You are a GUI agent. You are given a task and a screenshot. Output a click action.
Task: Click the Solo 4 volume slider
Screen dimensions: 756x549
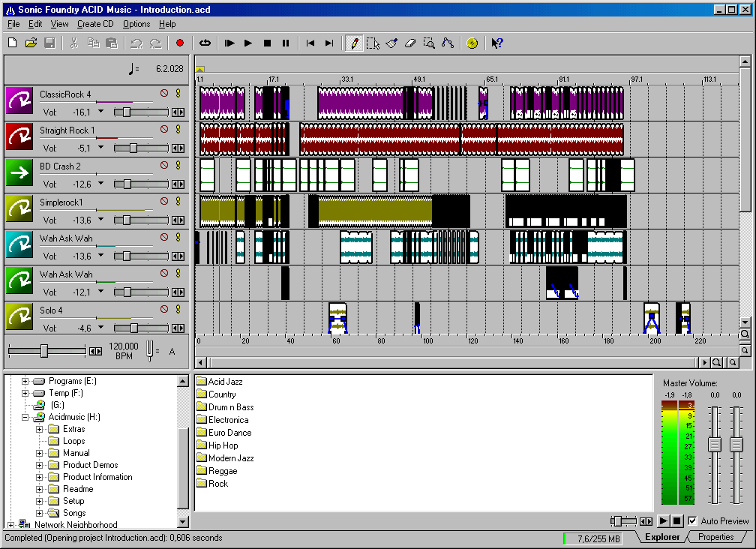tap(134, 328)
